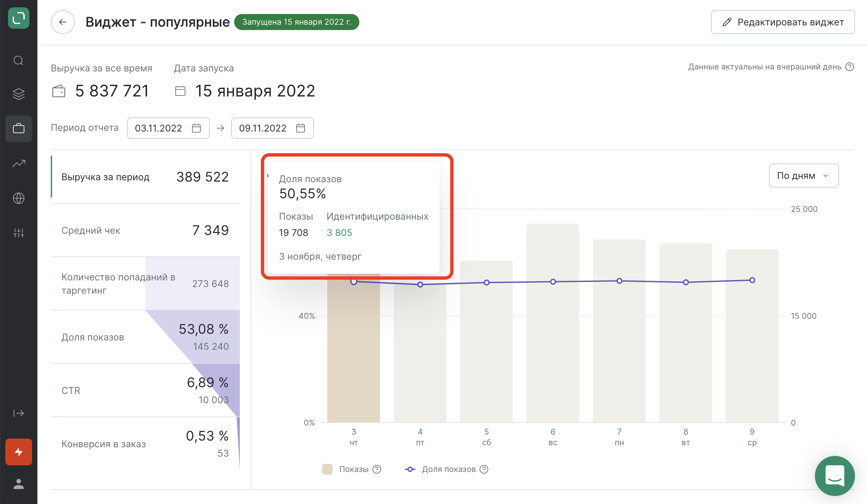Image resolution: width=867 pixels, height=504 pixels.
Task: Toggle Показы series in chart legend
Action: pos(354,469)
